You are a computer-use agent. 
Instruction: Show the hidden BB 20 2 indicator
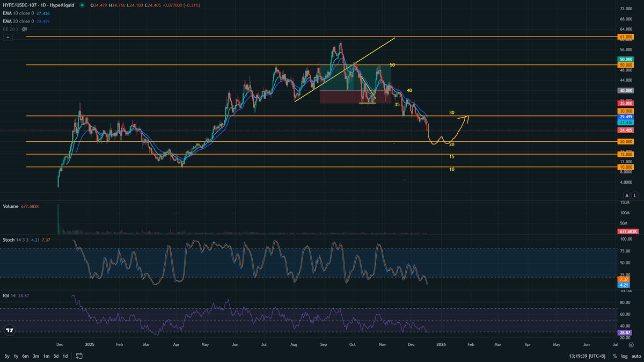[24, 29]
